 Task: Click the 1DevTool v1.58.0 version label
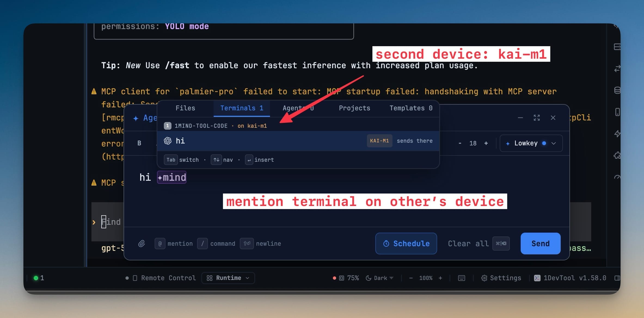[x=575, y=278]
